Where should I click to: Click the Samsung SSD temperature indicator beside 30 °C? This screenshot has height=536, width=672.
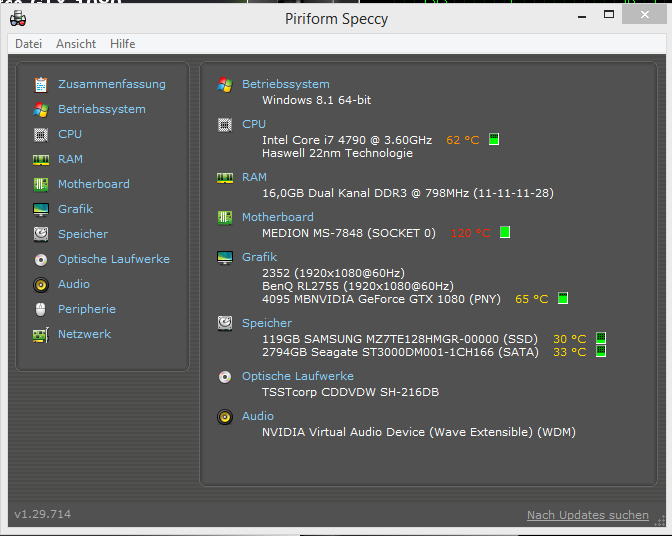601,338
